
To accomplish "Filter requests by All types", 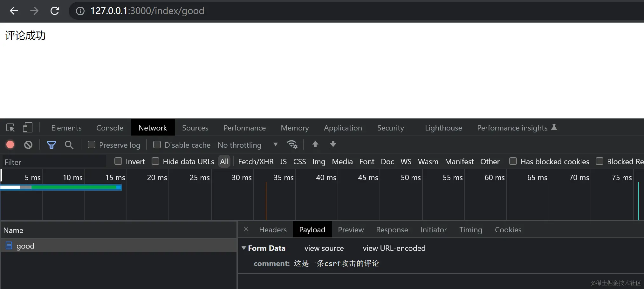I will [x=224, y=161].
